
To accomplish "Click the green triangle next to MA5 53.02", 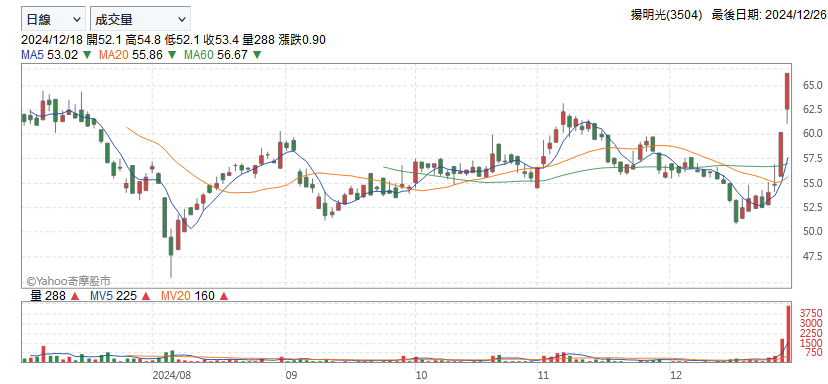I will 87,54.
